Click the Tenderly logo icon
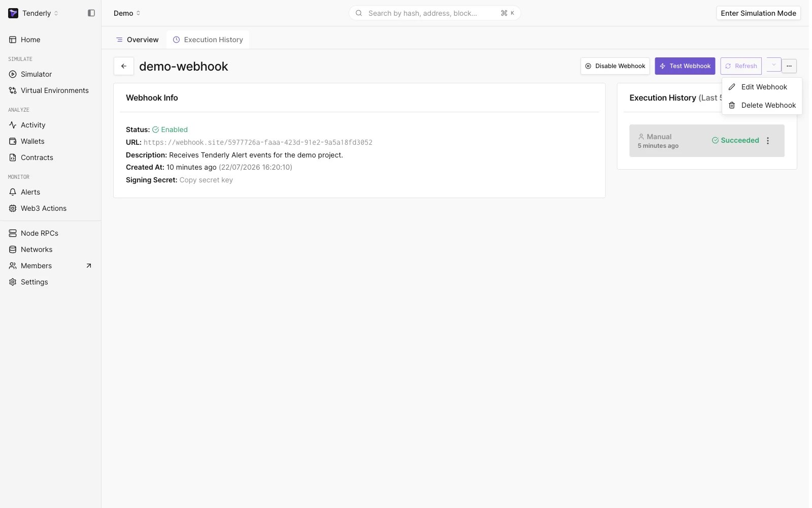 coord(13,13)
